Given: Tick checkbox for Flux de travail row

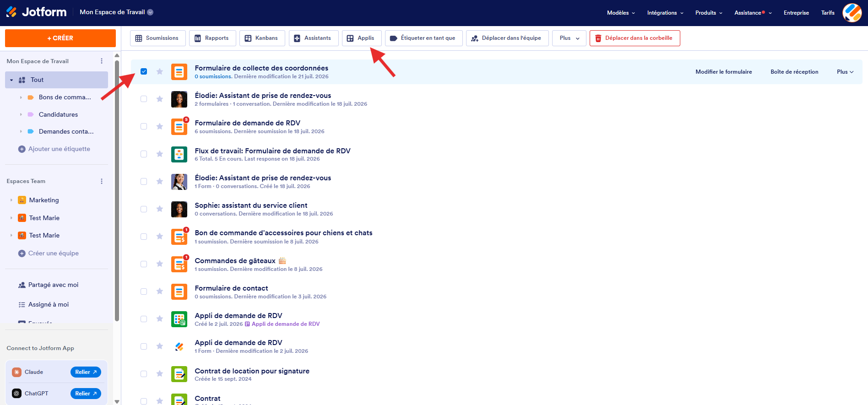Looking at the screenshot, I should (144, 154).
